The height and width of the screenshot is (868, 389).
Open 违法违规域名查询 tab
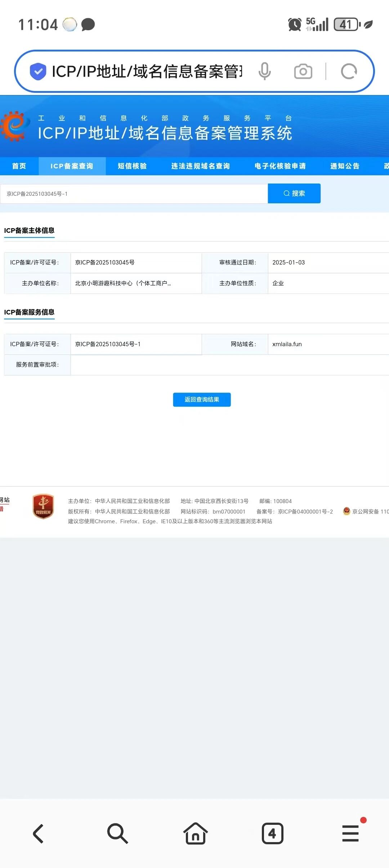pos(201,166)
